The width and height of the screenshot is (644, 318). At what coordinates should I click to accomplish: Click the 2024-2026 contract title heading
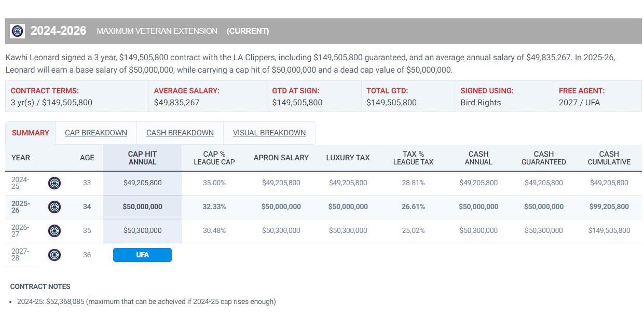click(x=59, y=31)
